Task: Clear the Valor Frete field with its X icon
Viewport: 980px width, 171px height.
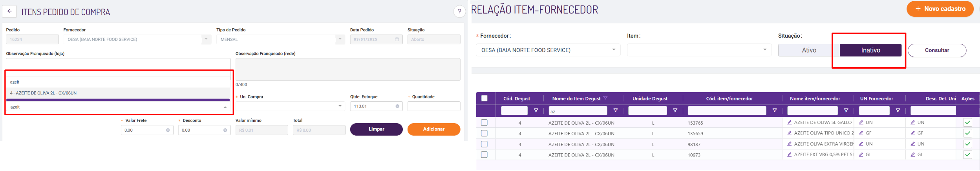Action: pos(168,130)
